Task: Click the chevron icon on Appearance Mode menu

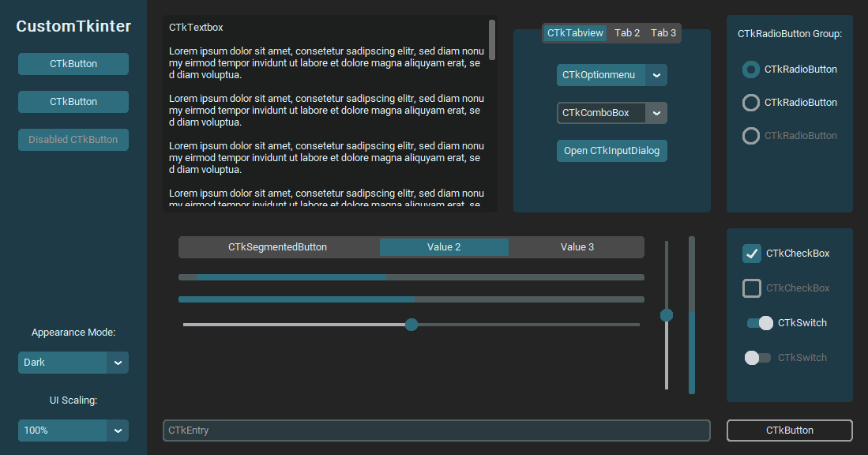Action: [x=118, y=362]
